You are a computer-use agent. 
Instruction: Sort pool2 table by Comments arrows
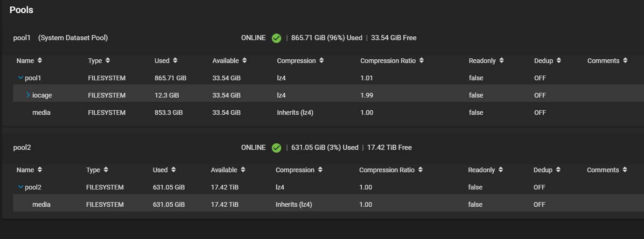pyautogui.click(x=624, y=170)
